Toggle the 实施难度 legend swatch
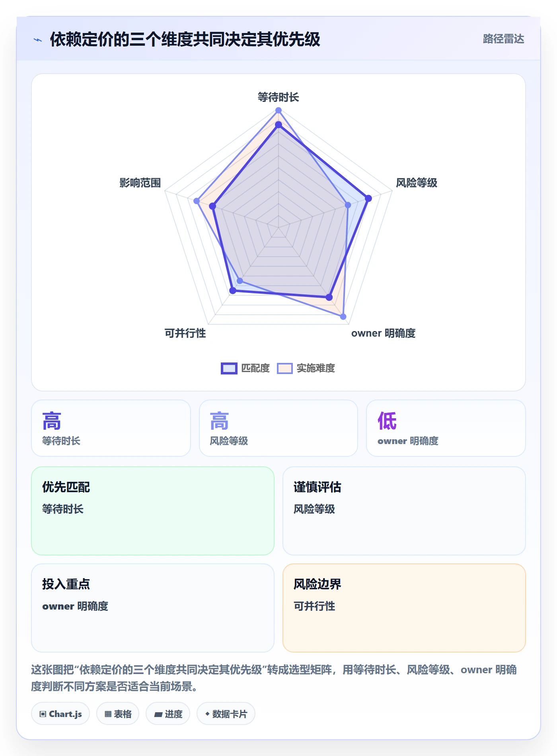The height and width of the screenshot is (756, 557). (285, 368)
